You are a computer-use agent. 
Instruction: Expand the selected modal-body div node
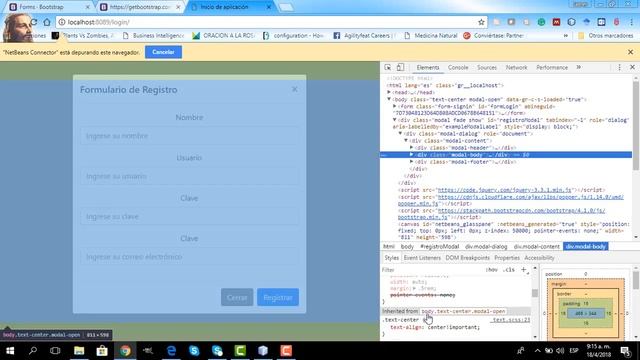pos(411,155)
